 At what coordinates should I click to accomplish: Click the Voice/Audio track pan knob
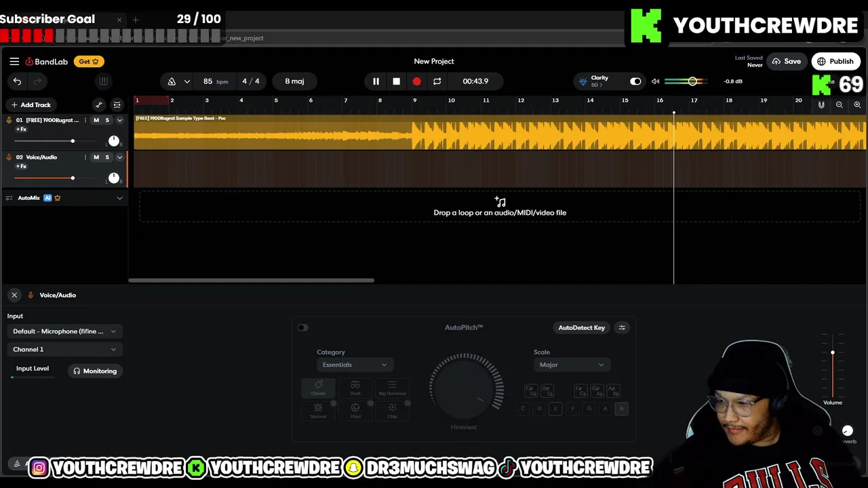pos(114,178)
